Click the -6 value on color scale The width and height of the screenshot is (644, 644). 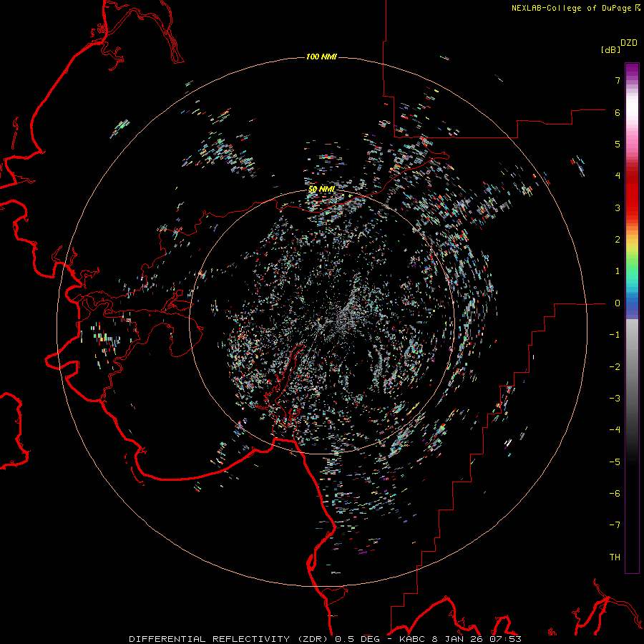click(x=615, y=494)
